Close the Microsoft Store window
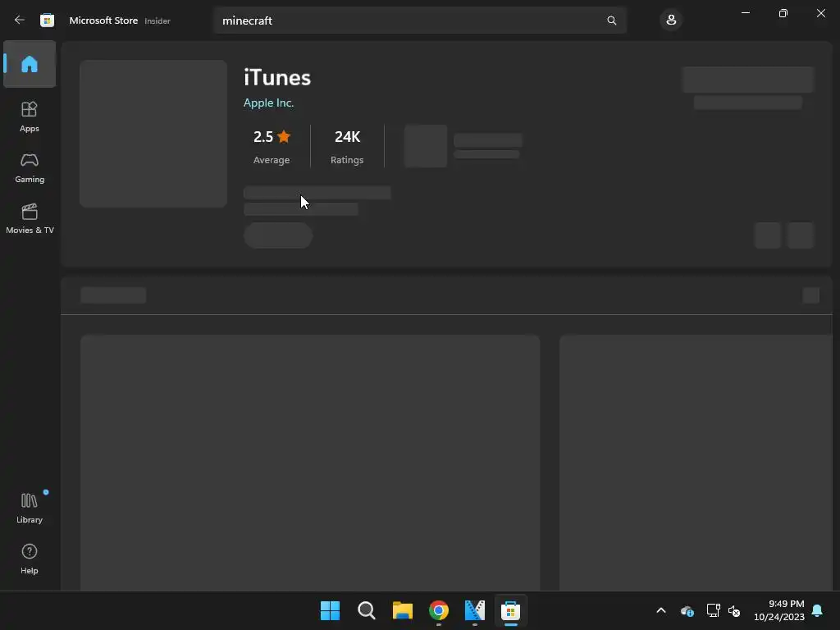840x630 pixels. click(820, 13)
